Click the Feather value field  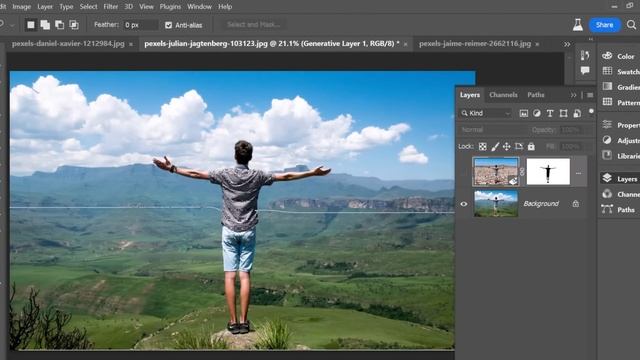click(140, 25)
